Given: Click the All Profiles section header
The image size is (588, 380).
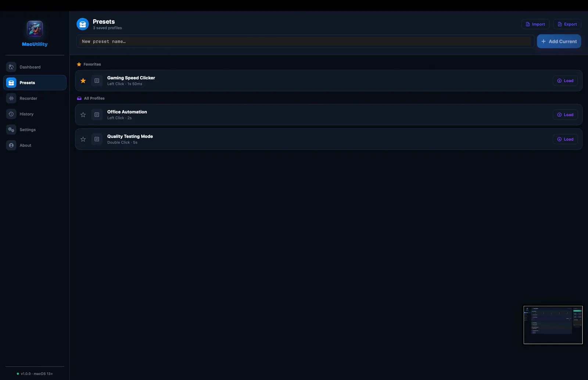Looking at the screenshot, I should tap(91, 98).
